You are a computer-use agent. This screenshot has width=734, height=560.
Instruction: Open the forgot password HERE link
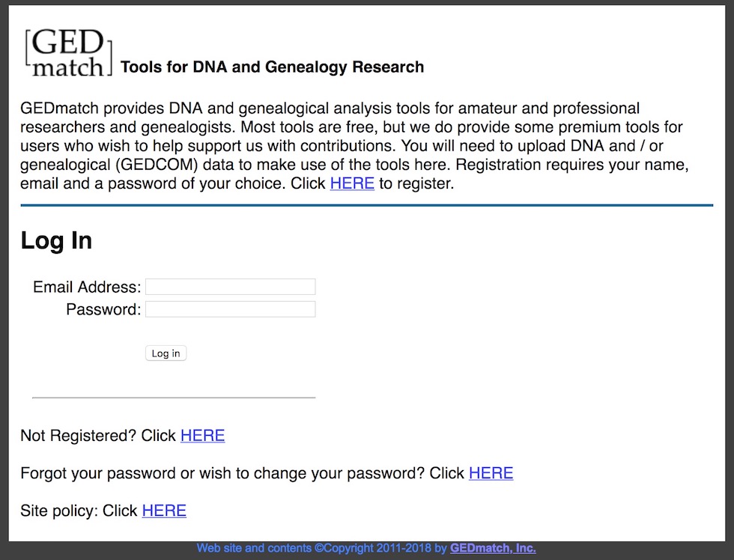click(491, 473)
